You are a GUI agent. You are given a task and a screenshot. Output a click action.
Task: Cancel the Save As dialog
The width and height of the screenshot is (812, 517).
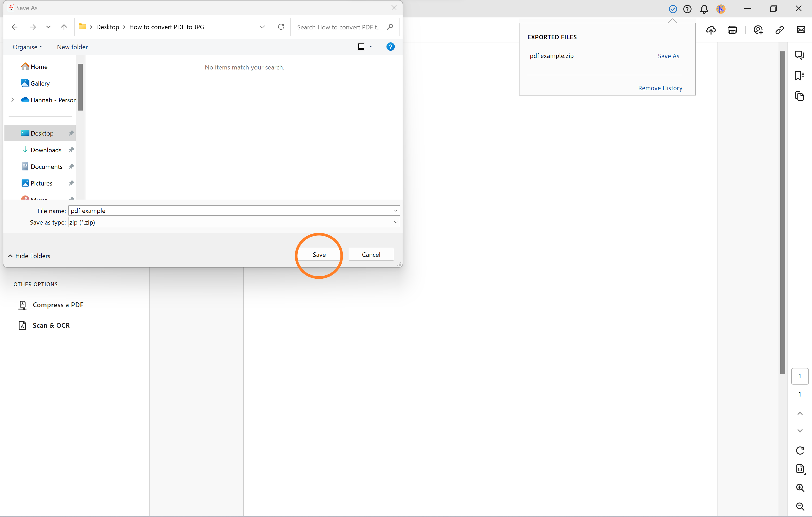(371, 254)
